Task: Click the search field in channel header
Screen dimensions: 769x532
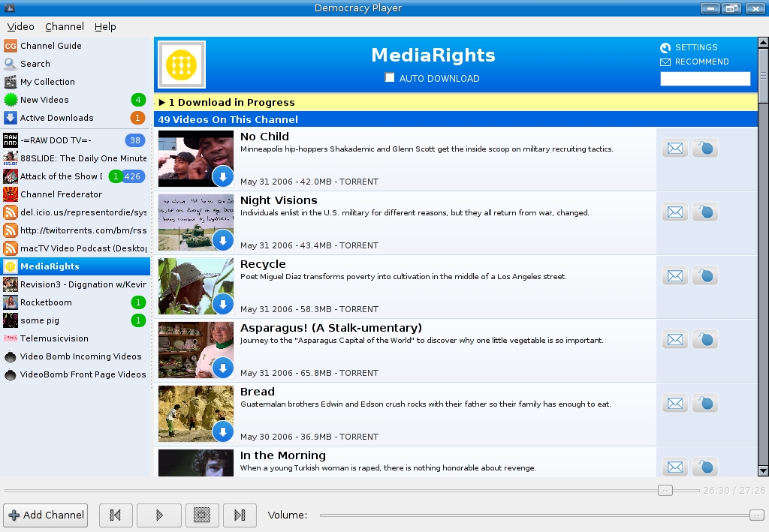Action: tap(704, 79)
